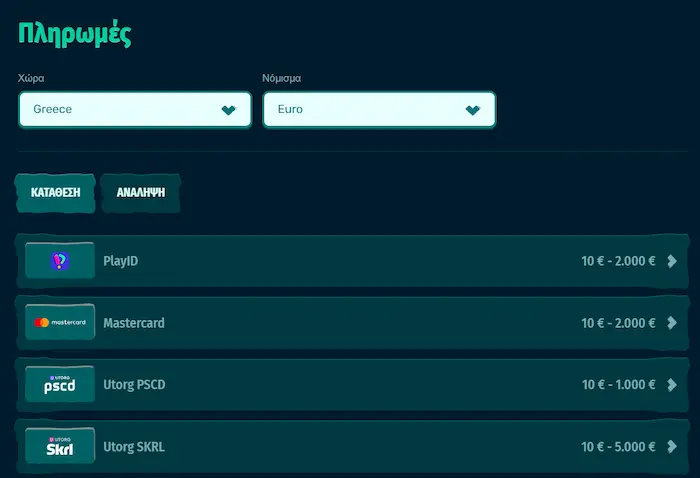The image size is (700, 478).
Task: Switch to the ΑΝΑΛΗΨΗ withdrawal tab
Action: coord(140,191)
